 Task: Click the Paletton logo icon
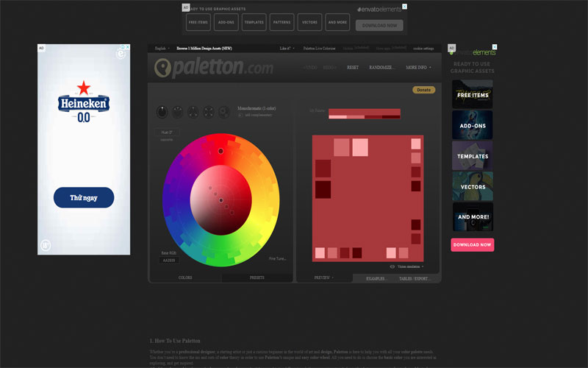click(x=162, y=68)
